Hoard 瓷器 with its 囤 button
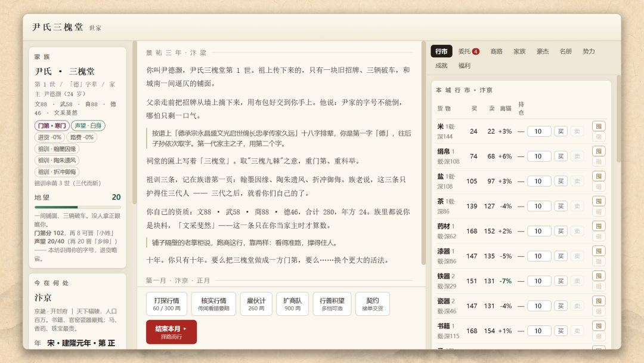This screenshot has height=363, width=644. point(599,301)
